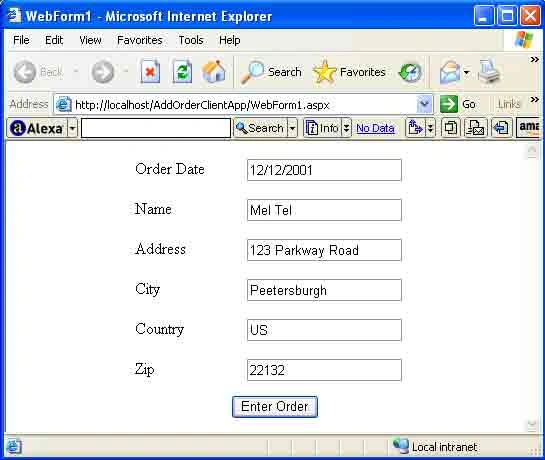Click the Mail envelope icon
The height and width of the screenshot is (460, 545).
pyautogui.click(x=450, y=72)
